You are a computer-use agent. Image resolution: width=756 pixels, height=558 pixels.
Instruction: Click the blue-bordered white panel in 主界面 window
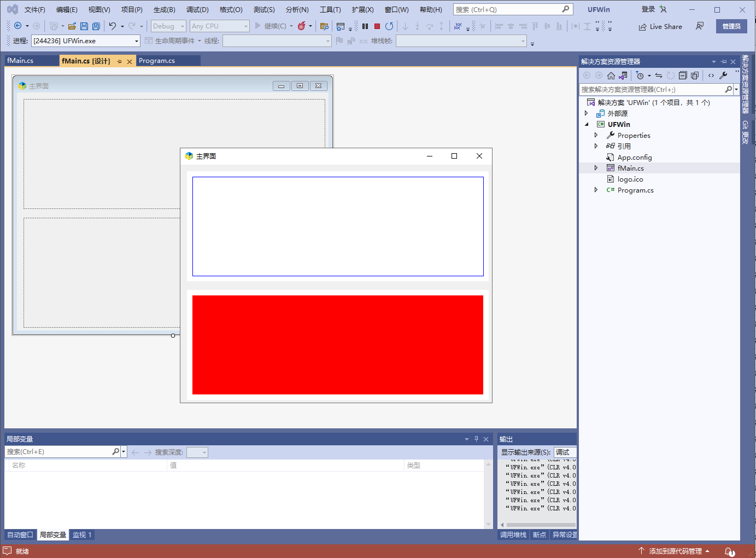coord(338,226)
